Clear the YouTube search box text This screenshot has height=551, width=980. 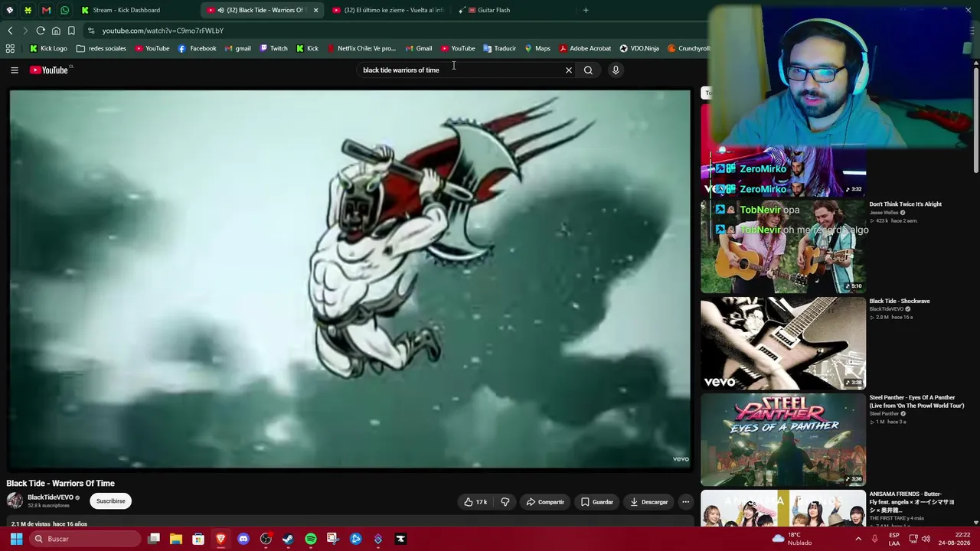tap(568, 70)
